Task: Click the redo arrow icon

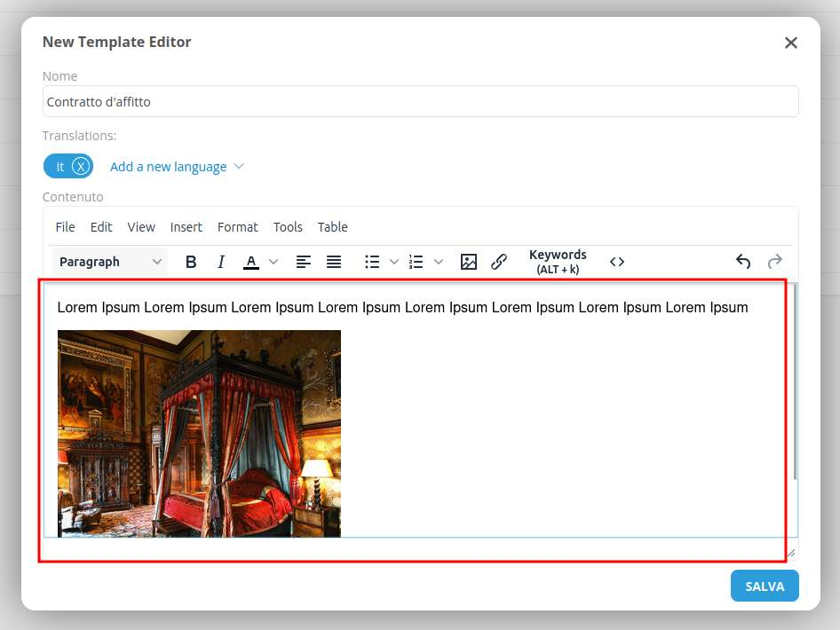Action: tap(774, 262)
